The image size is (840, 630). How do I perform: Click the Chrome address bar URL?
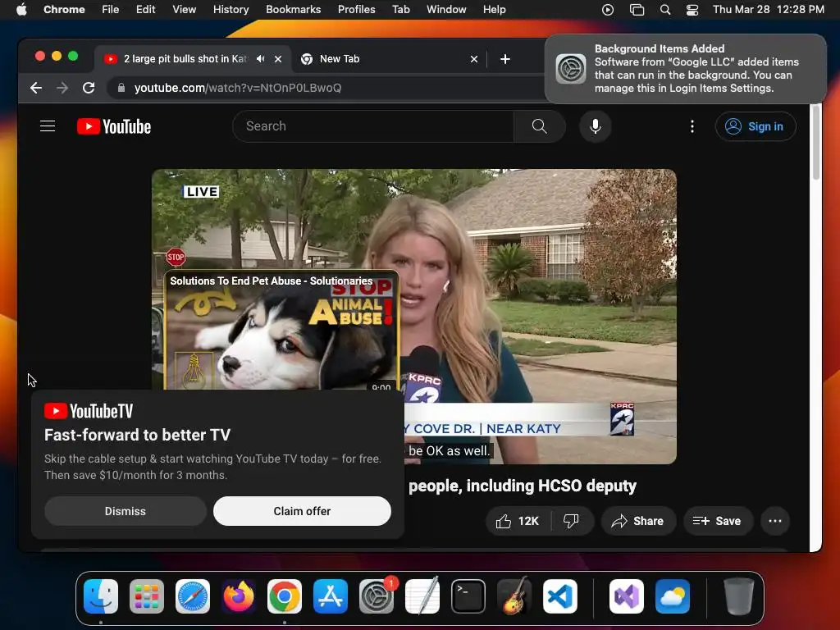coord(238,88)
